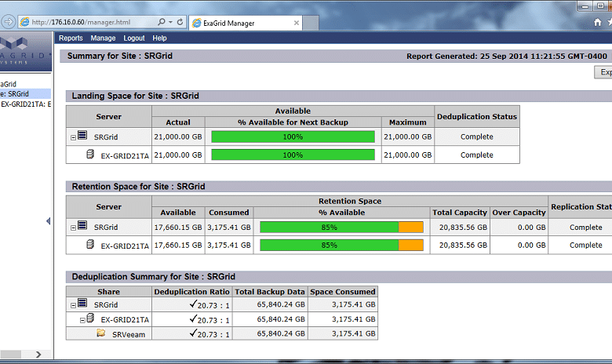Click checkmark beside SRGrid deduplication ratio
Screen dimensions: 612x364
pos(193,304)
